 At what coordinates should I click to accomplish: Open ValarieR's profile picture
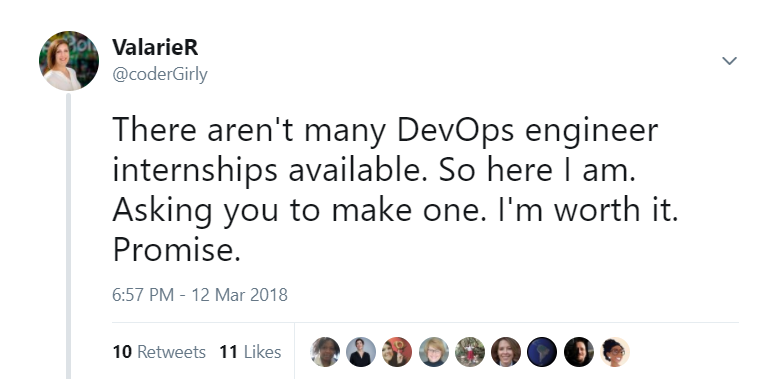coord(69,61)
